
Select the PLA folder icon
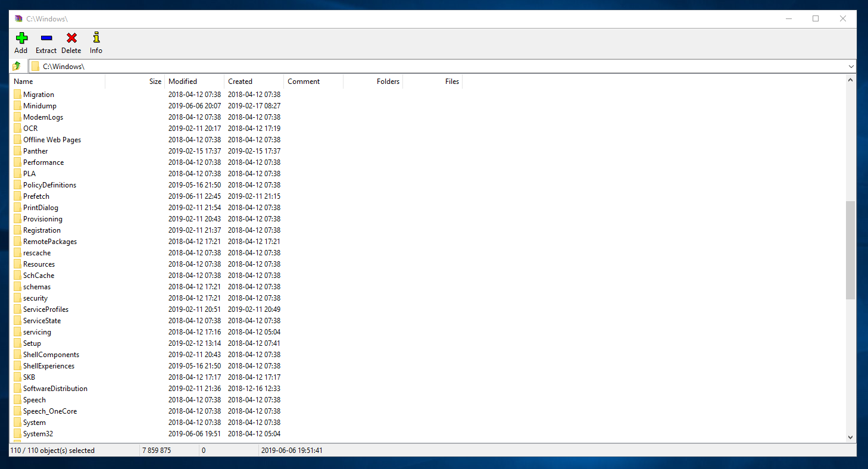point(17,173)
